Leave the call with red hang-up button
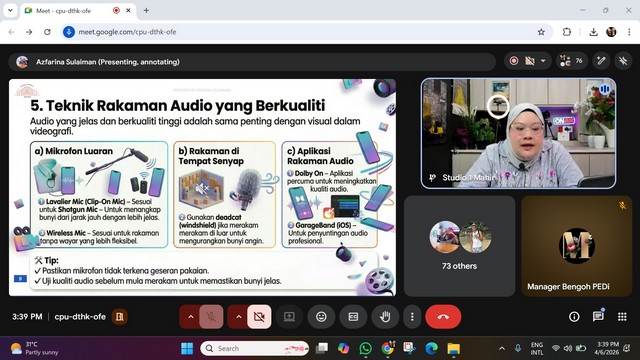 tap(443, 317)
